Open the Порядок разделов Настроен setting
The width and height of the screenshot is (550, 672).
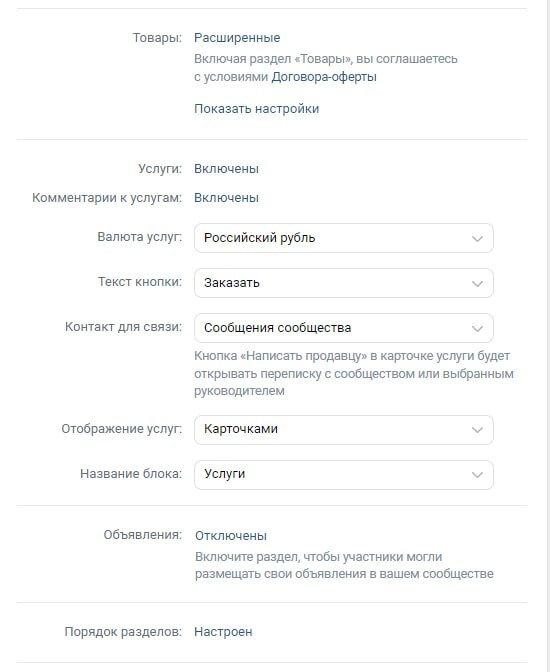(x=223, y=632)
